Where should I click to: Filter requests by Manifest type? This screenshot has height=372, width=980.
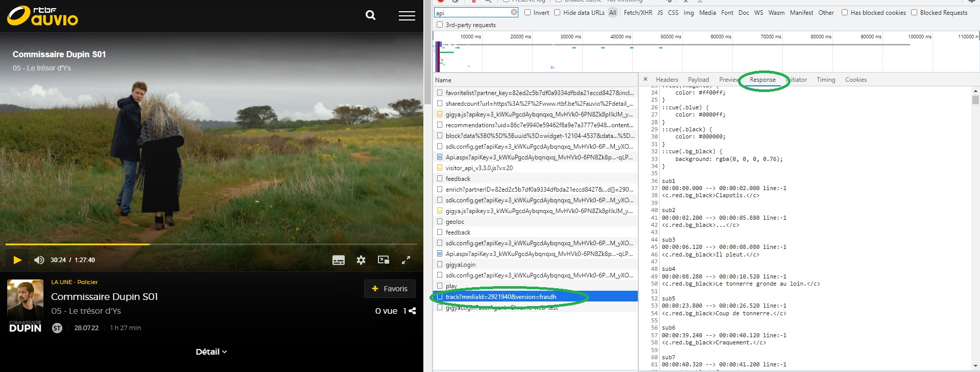tap(801, 13)
